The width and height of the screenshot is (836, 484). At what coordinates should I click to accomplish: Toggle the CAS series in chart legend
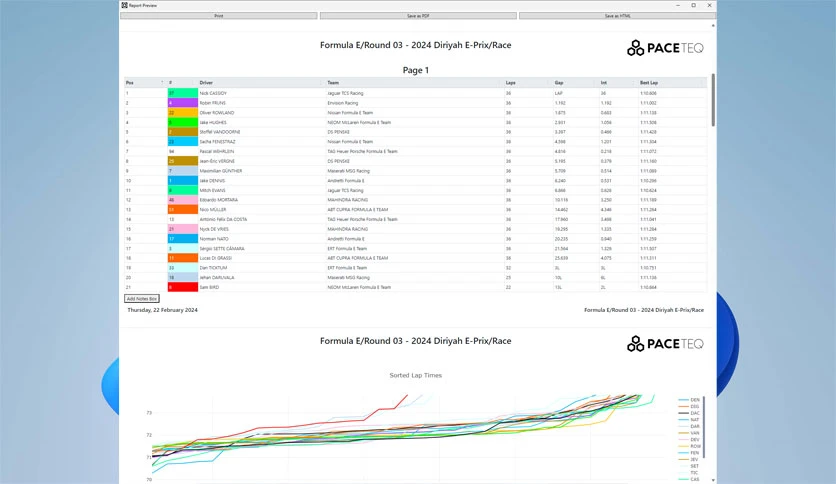[689, 479]
